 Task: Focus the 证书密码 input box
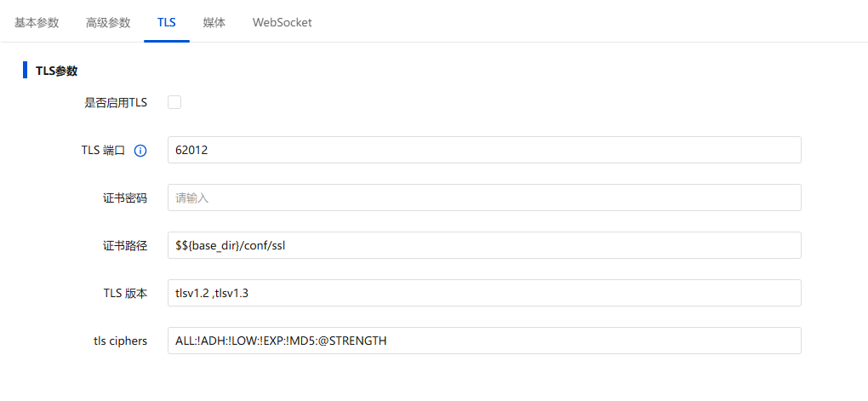(483, 198)
